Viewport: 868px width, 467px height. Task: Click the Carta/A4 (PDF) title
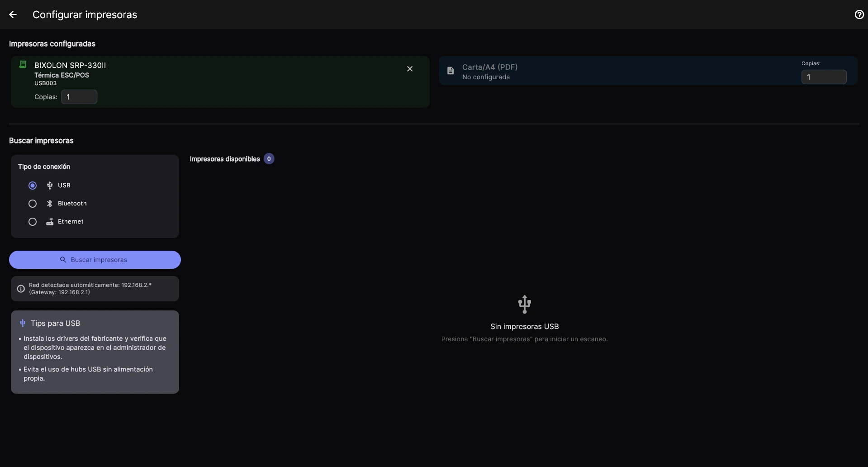click(490, 67)
